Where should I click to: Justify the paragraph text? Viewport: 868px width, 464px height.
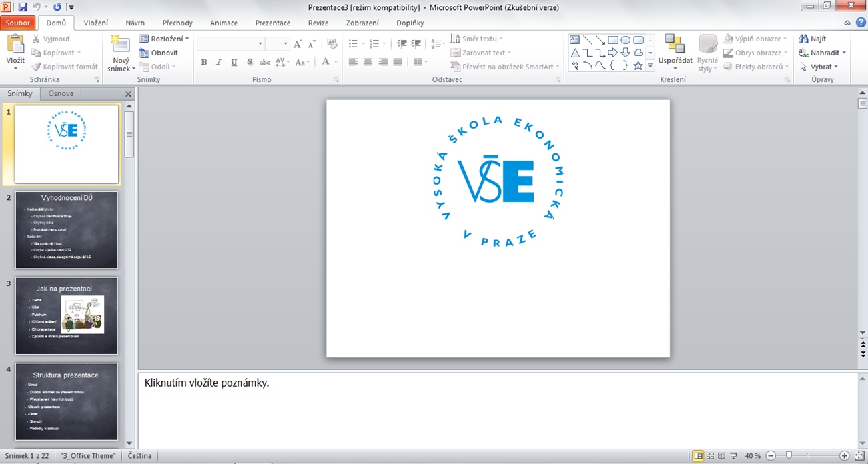pos(398,62)
